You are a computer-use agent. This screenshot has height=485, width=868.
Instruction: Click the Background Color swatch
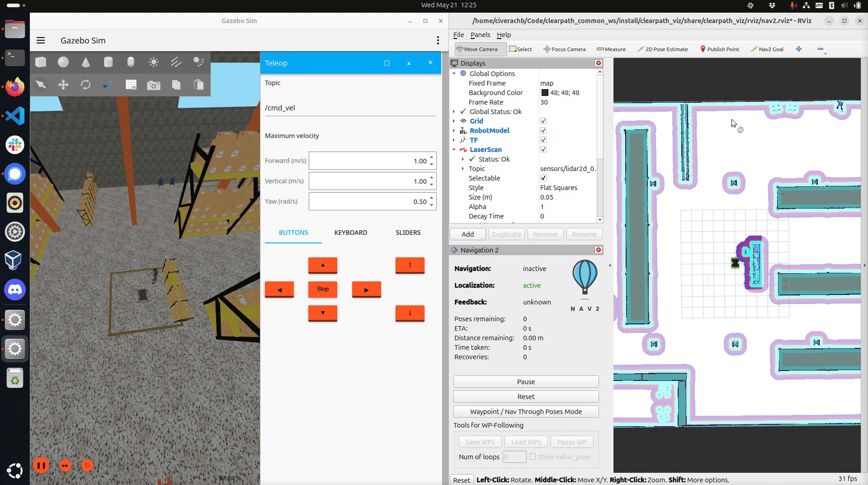(x=545, y=93)
